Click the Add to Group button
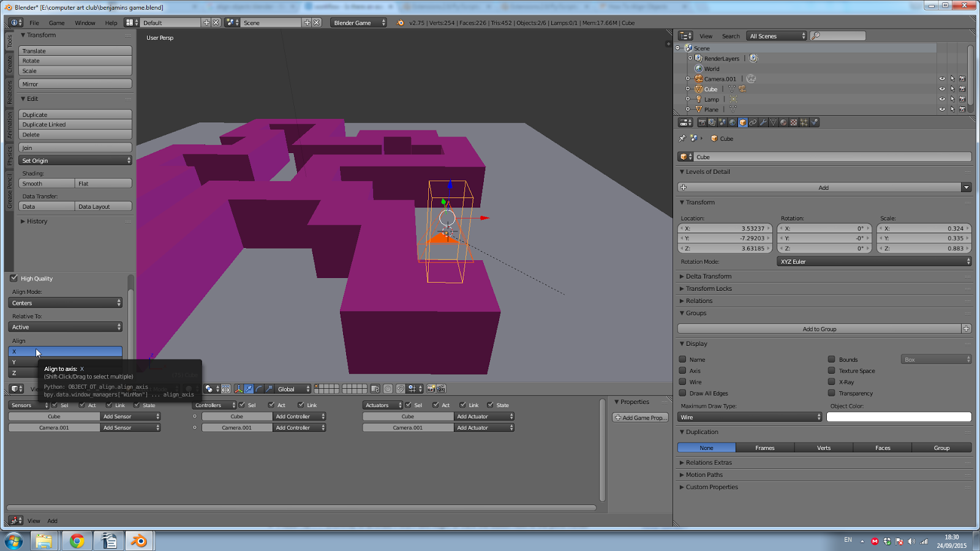The image size is (980, 551). coord(820,329)
